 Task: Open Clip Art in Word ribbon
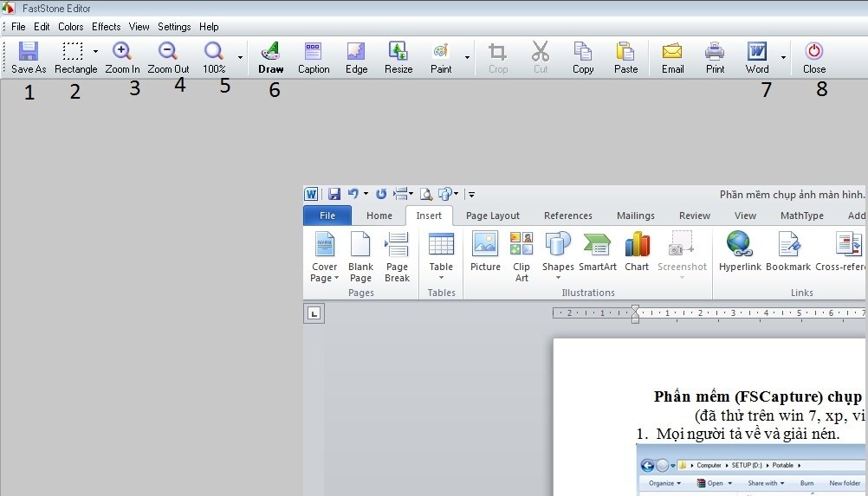pos(521,257)
